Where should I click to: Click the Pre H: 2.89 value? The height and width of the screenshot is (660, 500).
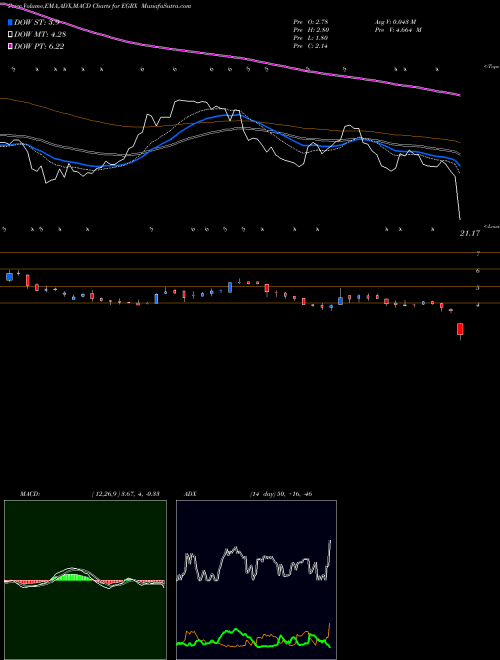311,30
